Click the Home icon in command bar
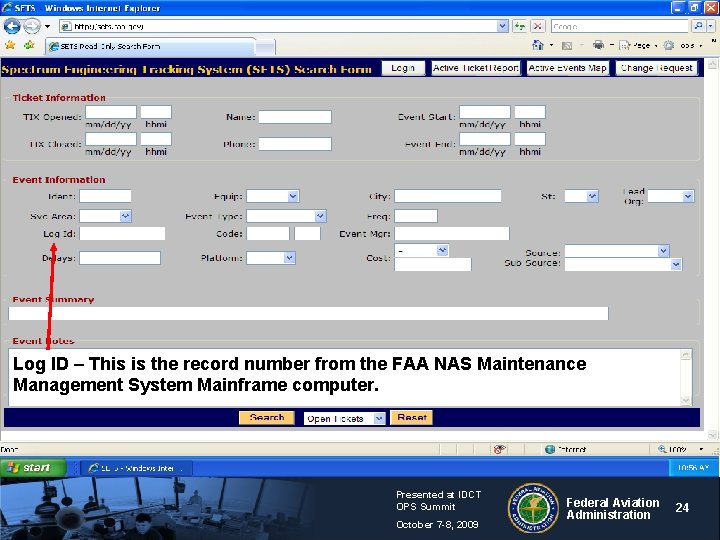Screen dimensions: 720x540 538,45
